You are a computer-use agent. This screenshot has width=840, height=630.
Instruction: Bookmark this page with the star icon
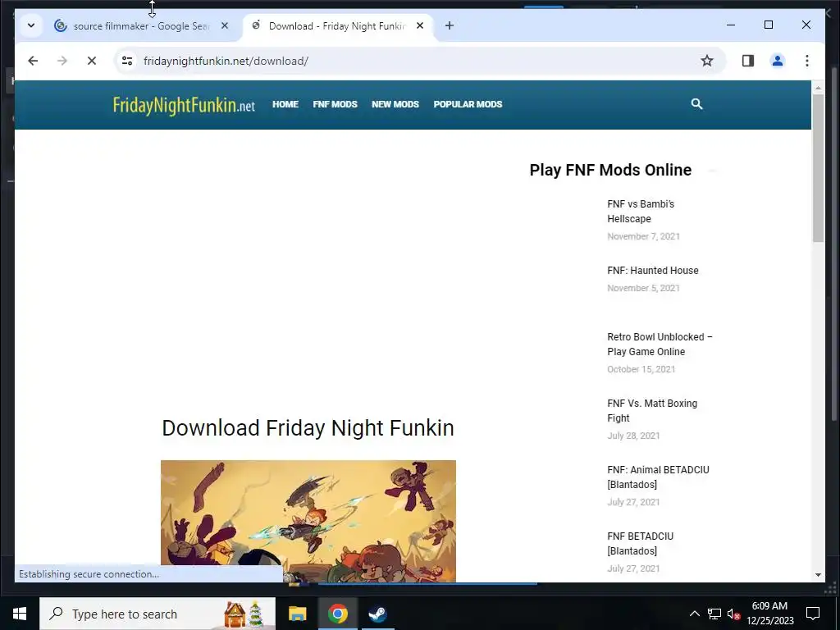(x=707, y=61)
